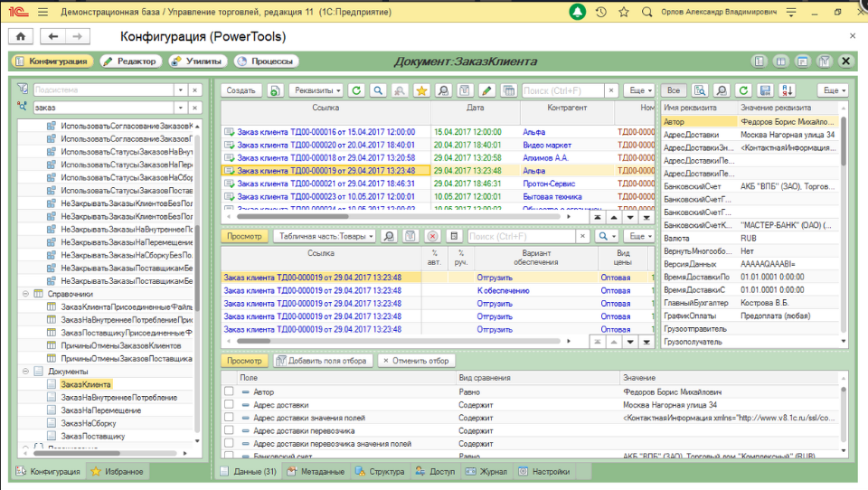Switch to the Метаданные tab
This screenshot has height=490, width=868.
pos(316,472)
